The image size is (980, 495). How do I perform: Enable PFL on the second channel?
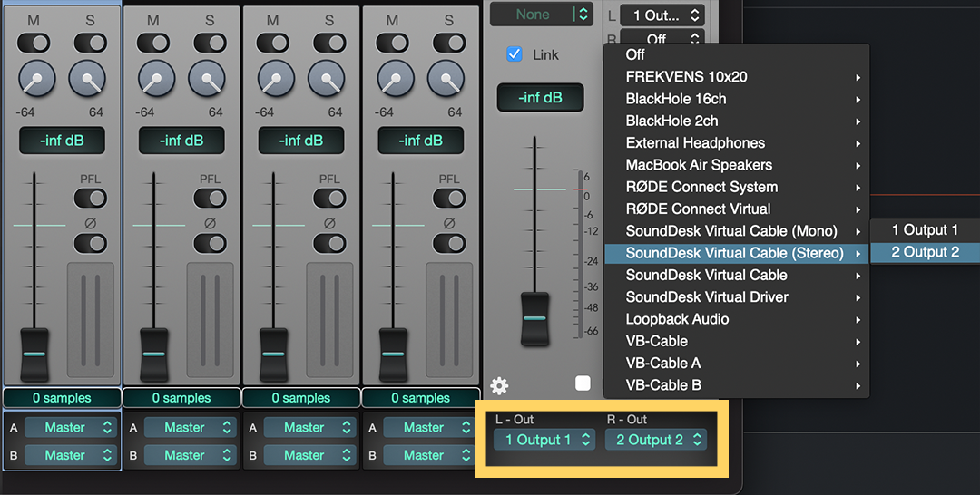click(210, 199)
